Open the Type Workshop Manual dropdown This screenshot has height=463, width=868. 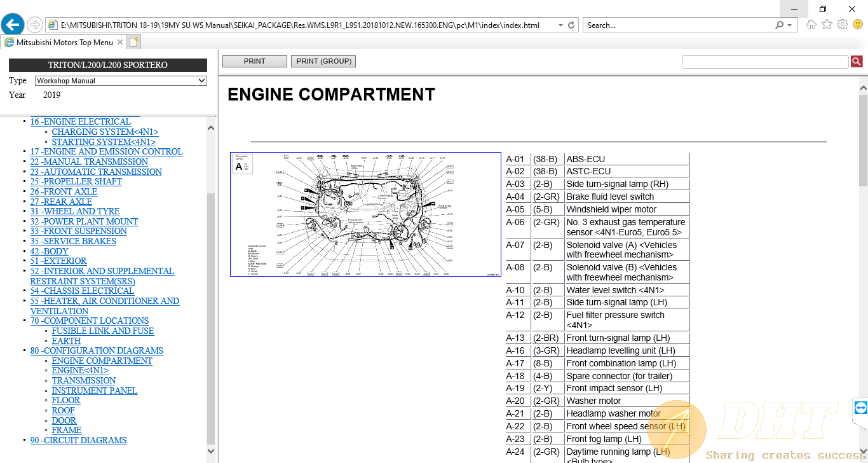pyautogui.click(x=121, y=81)
